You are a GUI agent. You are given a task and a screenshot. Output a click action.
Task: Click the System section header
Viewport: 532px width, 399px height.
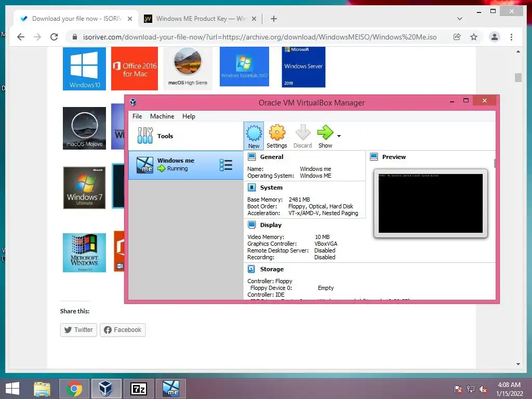pos(271,187)
